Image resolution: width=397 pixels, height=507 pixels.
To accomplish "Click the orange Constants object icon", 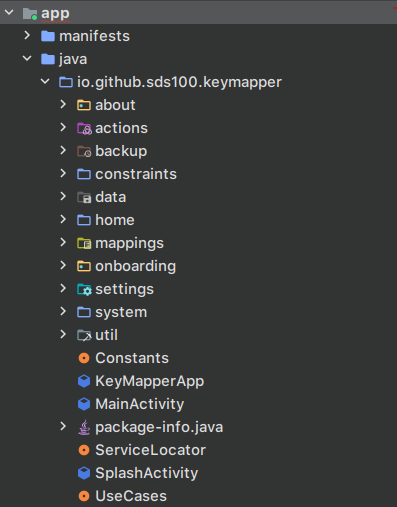I will click(84, 358).
